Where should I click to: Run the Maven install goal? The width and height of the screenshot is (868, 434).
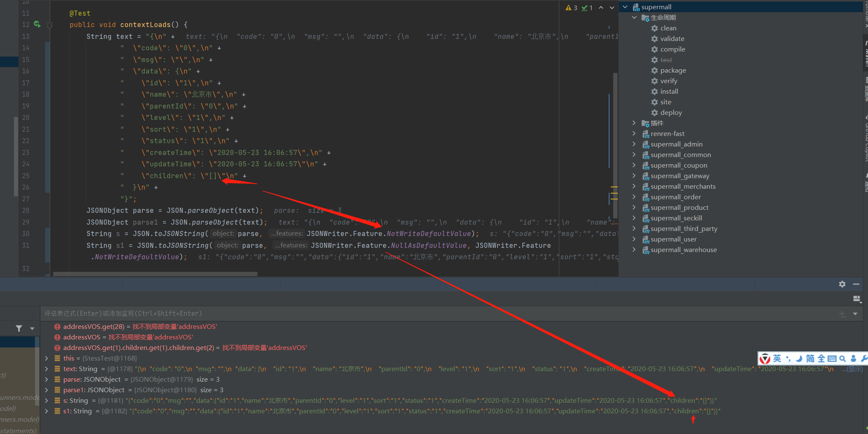pyautogui.click(x=669, y=91)
